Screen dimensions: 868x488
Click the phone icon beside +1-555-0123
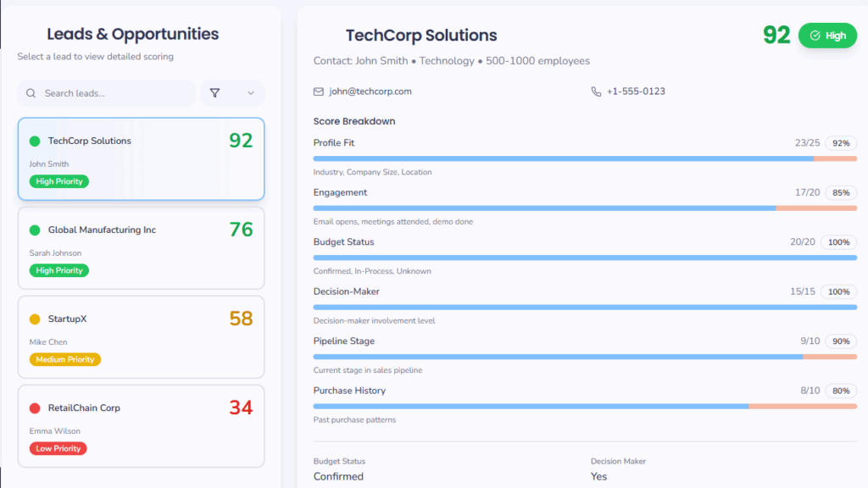596,91
